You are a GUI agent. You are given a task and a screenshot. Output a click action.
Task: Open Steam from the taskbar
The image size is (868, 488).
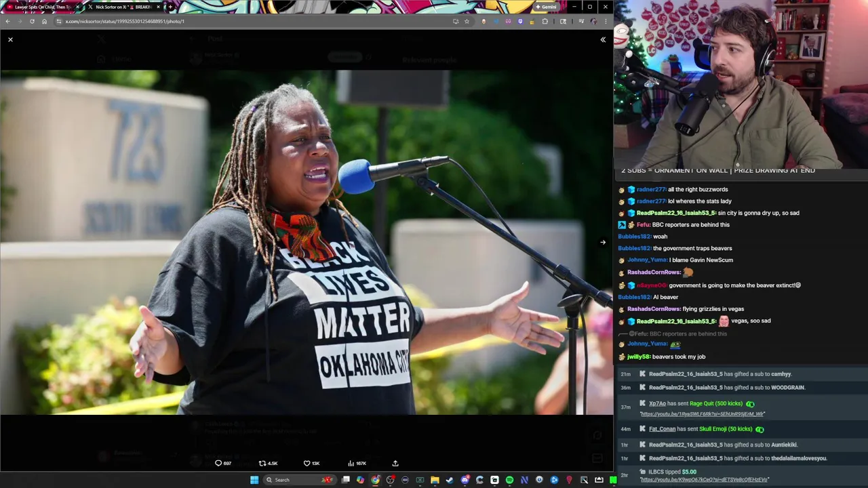pyautogui.click(x=450, y=480)
